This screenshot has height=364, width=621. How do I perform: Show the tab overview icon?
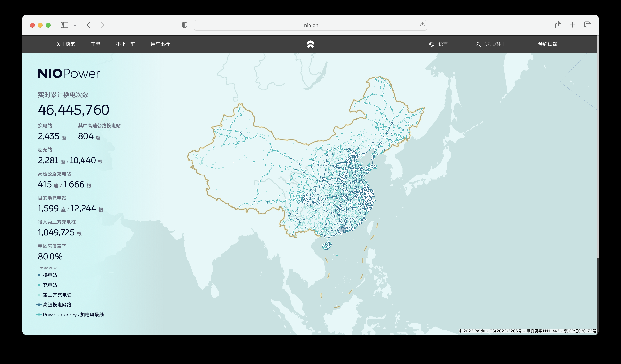(x=587, y=25)
